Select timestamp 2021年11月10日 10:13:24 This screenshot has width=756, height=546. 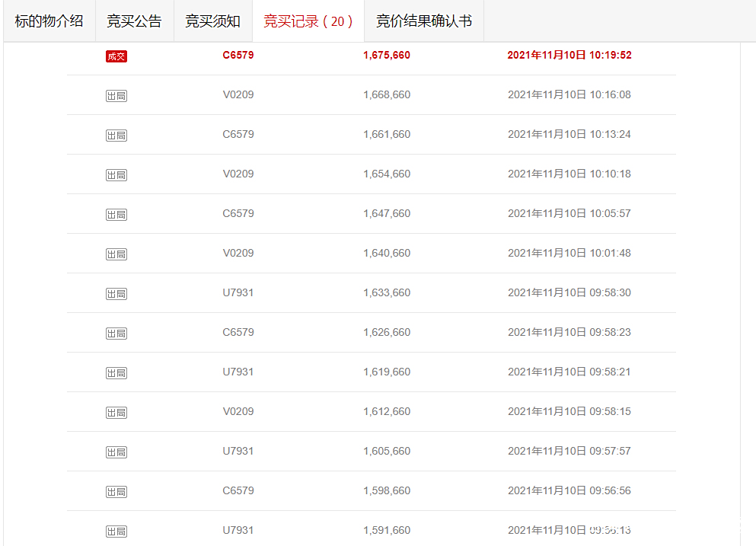(x=569, y=134)
